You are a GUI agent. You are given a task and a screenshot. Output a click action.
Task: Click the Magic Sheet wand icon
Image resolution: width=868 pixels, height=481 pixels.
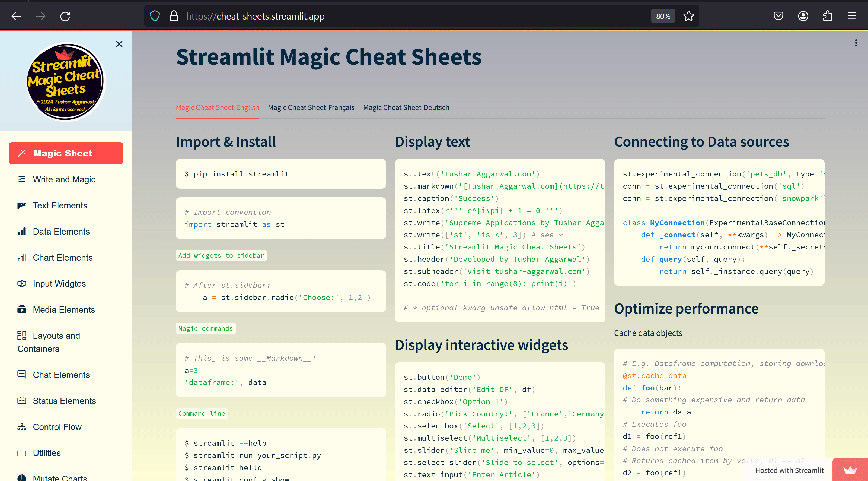[x=22, y=153]
